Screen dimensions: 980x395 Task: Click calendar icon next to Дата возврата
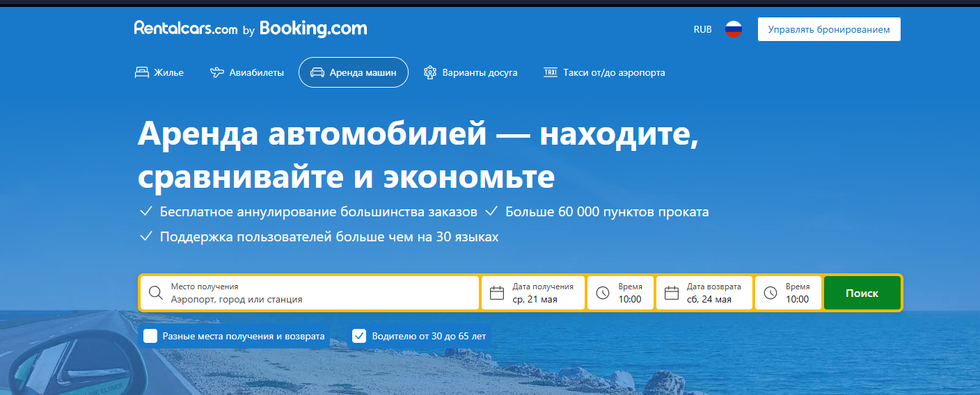(671, 293)
